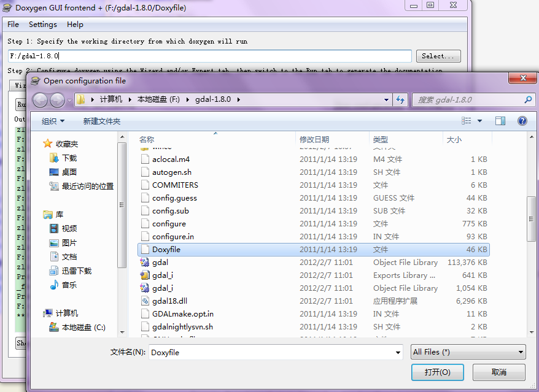
Task: Click the Local Disk C drive icon
Action: pos(54,327)
